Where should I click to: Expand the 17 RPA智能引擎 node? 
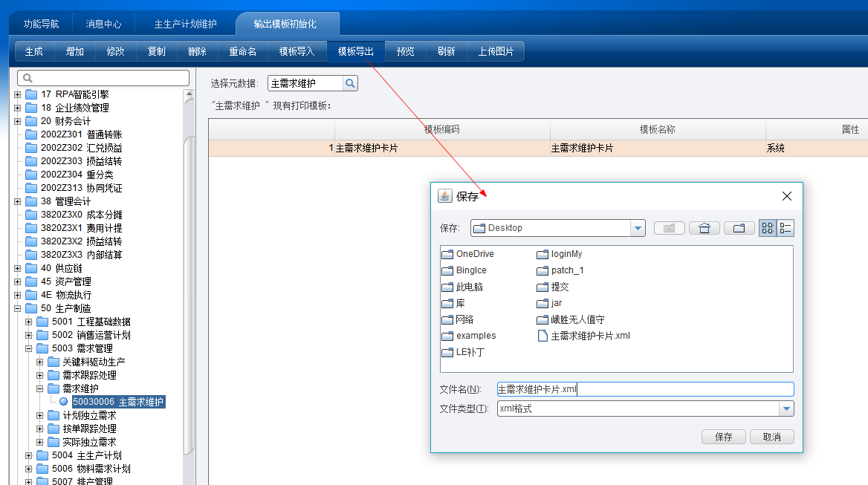[x=18, y=94]
